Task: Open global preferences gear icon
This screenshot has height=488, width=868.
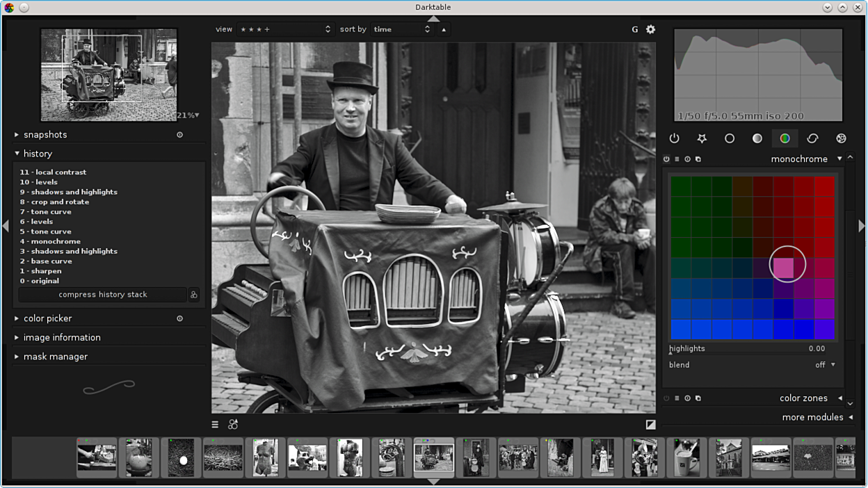Action: 650,29
